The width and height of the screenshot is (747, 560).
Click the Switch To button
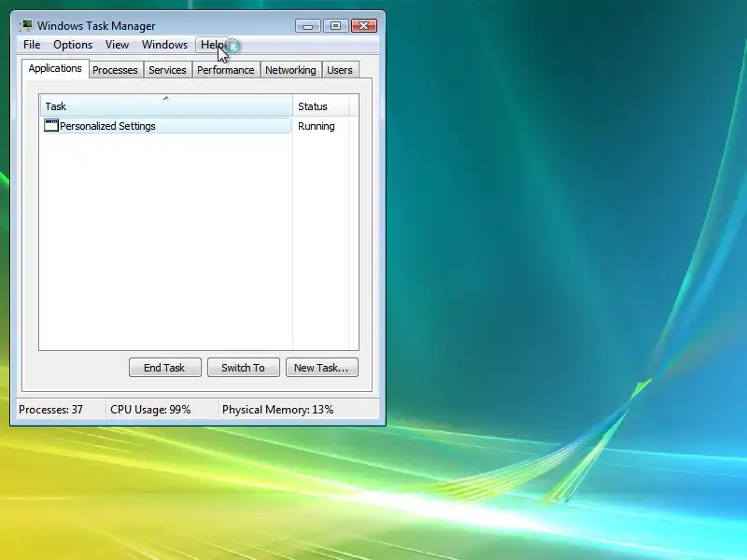click(x=243, y=368)
